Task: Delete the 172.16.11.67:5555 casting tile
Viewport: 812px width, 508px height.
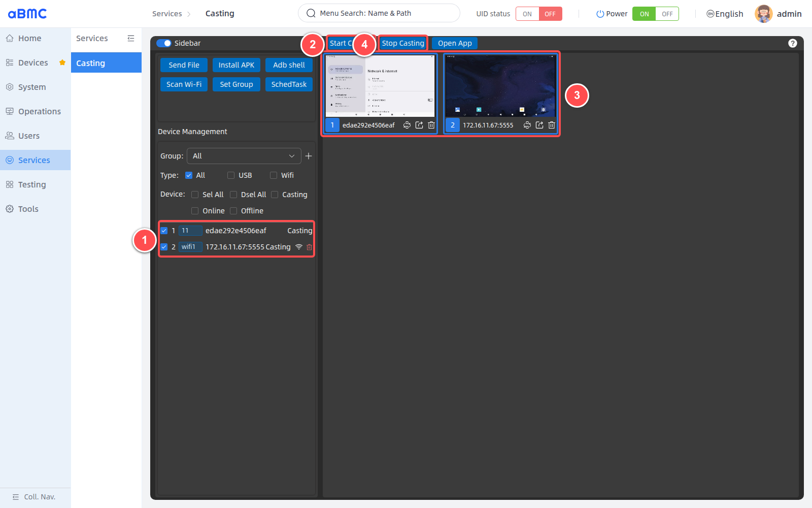Action: point(552,125)
